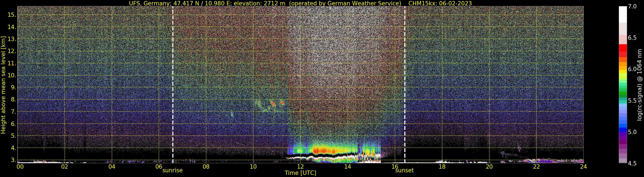This screenshot has height=177, width=644.
Task: Click the "sunrise" label below the time axis
Action: coord(173,171)
